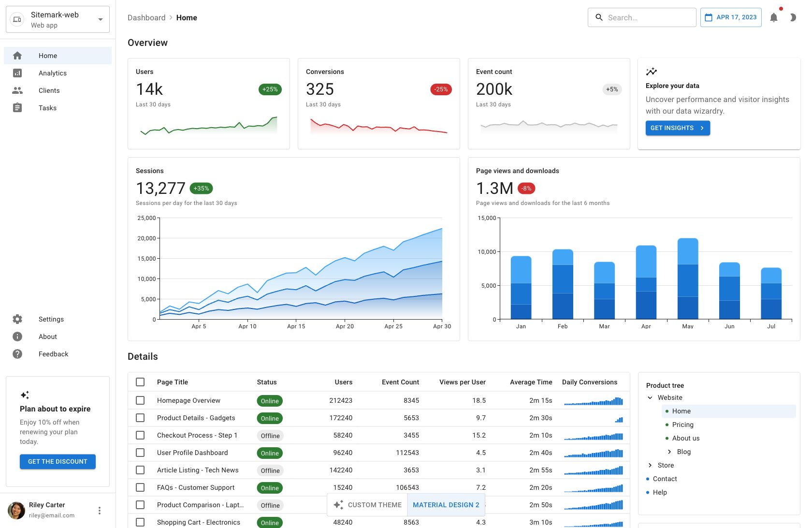Click the Feedback question mark icon
812x528 pixels.
pos(17,354)
